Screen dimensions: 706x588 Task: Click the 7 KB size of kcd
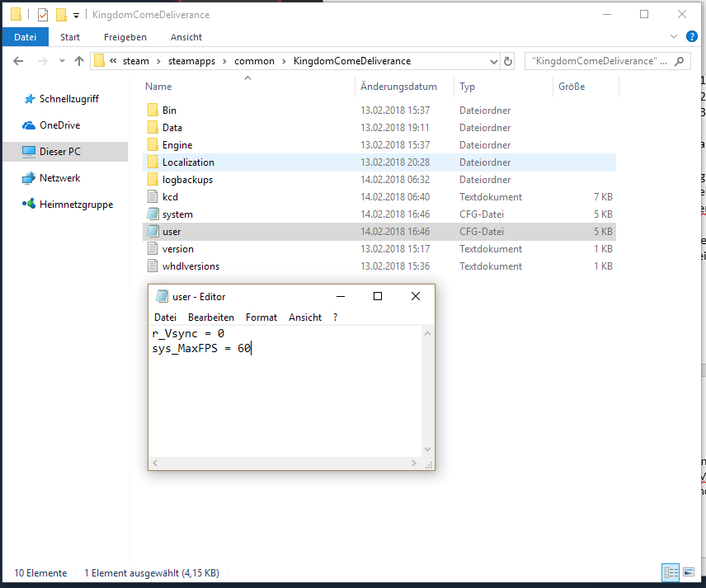[603, 197]
